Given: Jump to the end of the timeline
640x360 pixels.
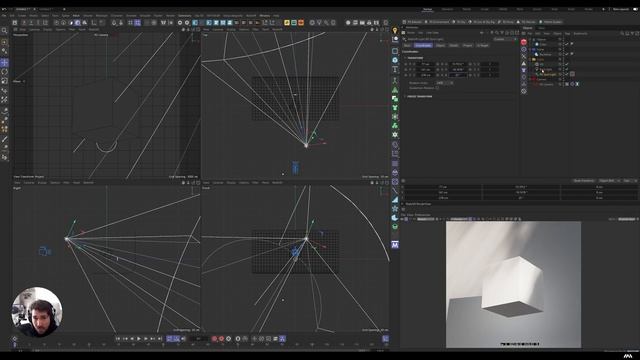Looking at the screenshot, I should 160,339.
